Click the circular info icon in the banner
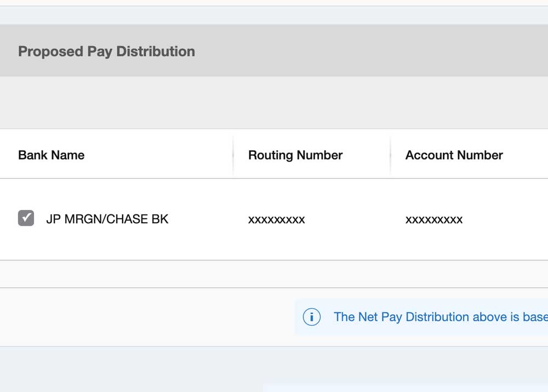548x392 pixels. click(312, 317)
